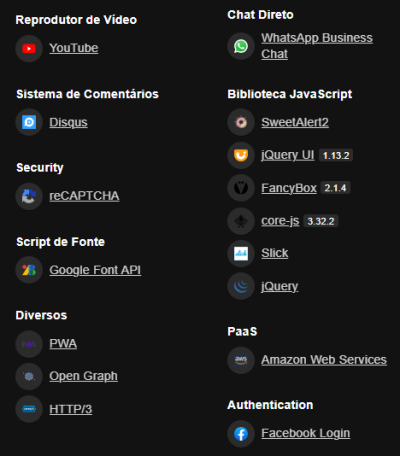Click the Google Font API icon

29,270
